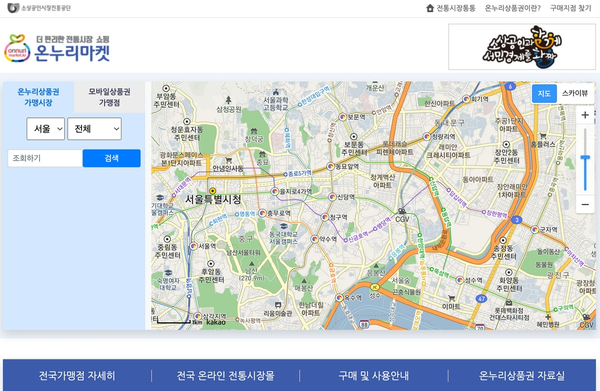The image size is (600, 391).
Task: Go to 전통시장통통 home icon link
Action: [x=451, y=8]
